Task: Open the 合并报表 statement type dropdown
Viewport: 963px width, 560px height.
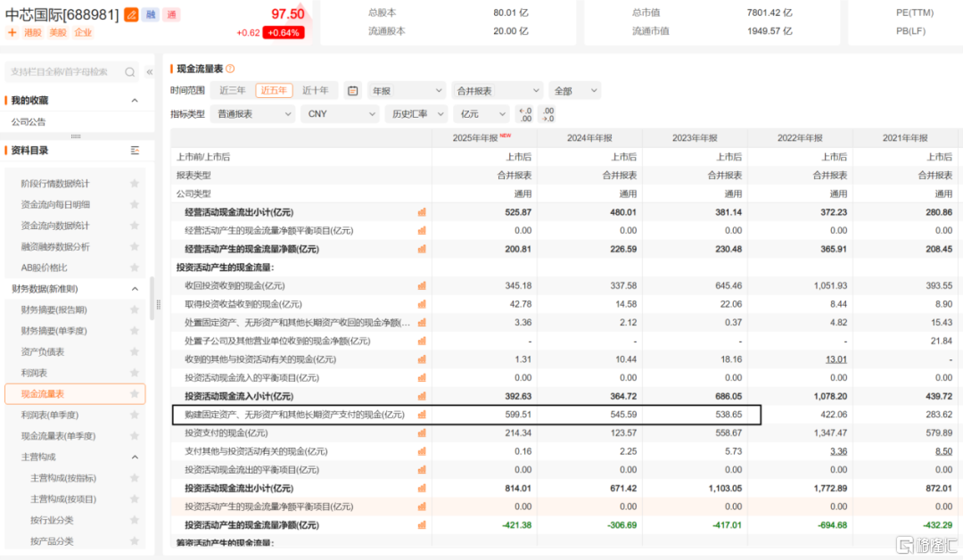Action: [x=497, y=91]
